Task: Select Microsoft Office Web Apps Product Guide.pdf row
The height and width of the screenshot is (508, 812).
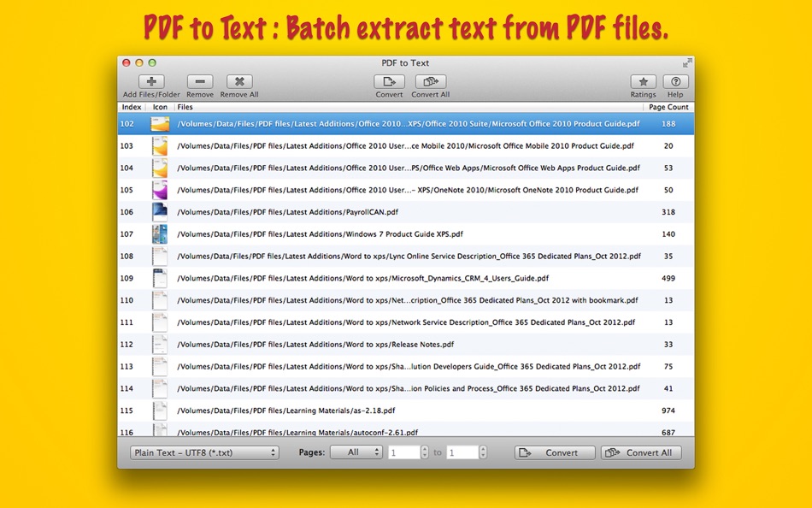Action: click(x=406, y=168)
